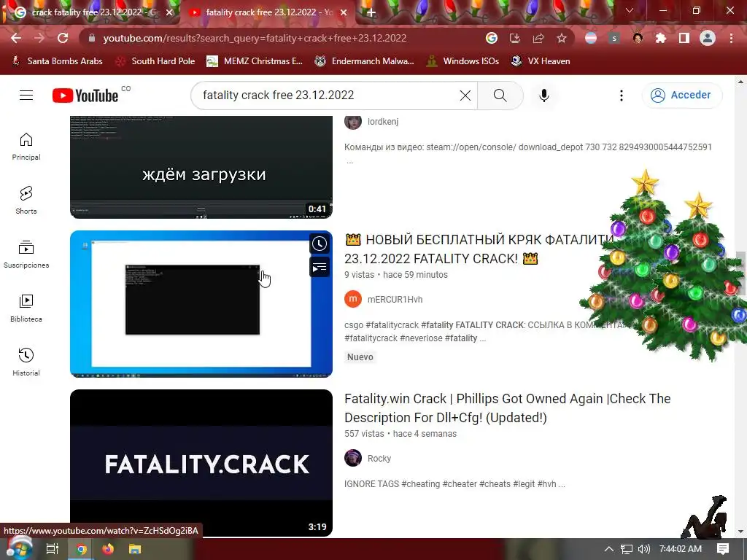This screenshot has height=560, width=747.
Task: Open the ждём загрузки video thumbnail
Action: (201, 167)
